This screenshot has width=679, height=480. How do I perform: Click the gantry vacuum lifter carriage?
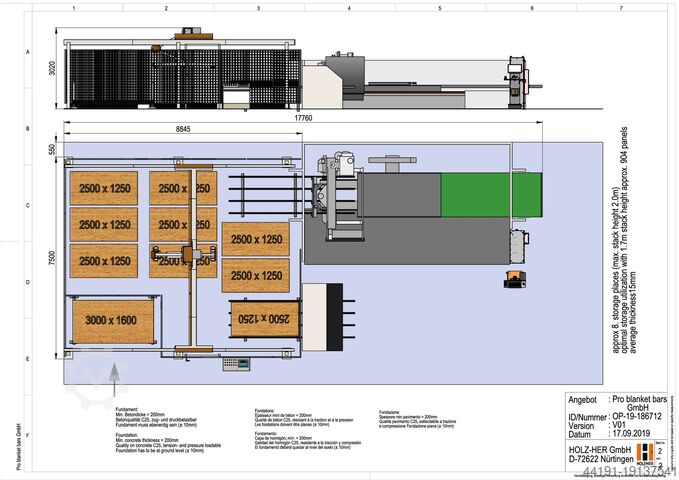point(160,255)
